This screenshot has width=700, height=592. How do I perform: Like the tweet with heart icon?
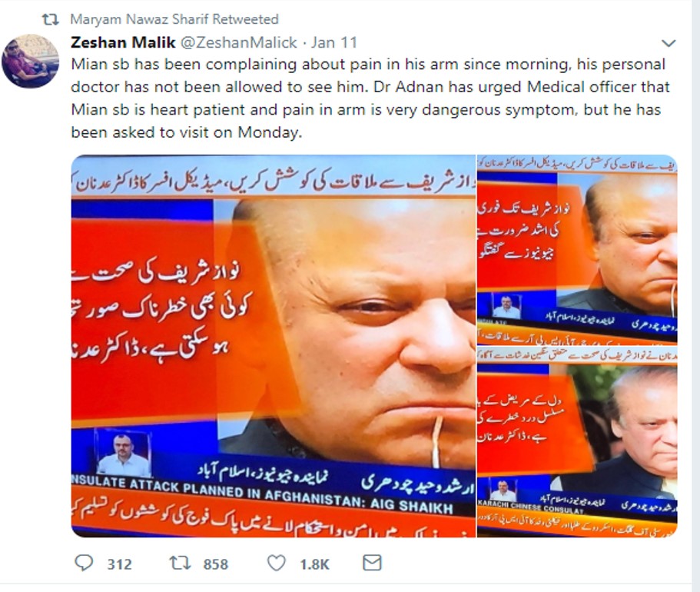[277, 563]
